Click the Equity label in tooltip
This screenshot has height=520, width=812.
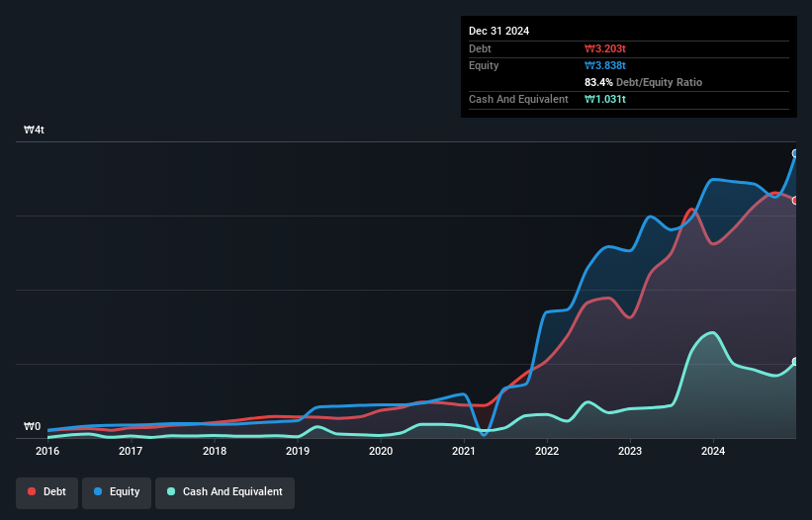[484, 65]
